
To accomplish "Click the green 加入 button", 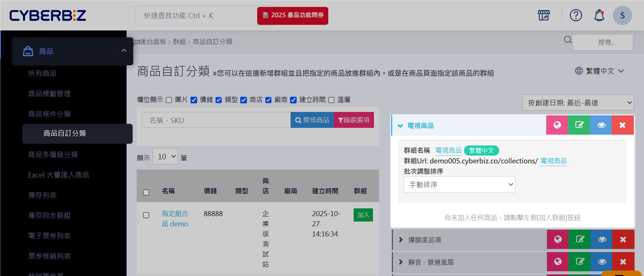I will (363, 215).
